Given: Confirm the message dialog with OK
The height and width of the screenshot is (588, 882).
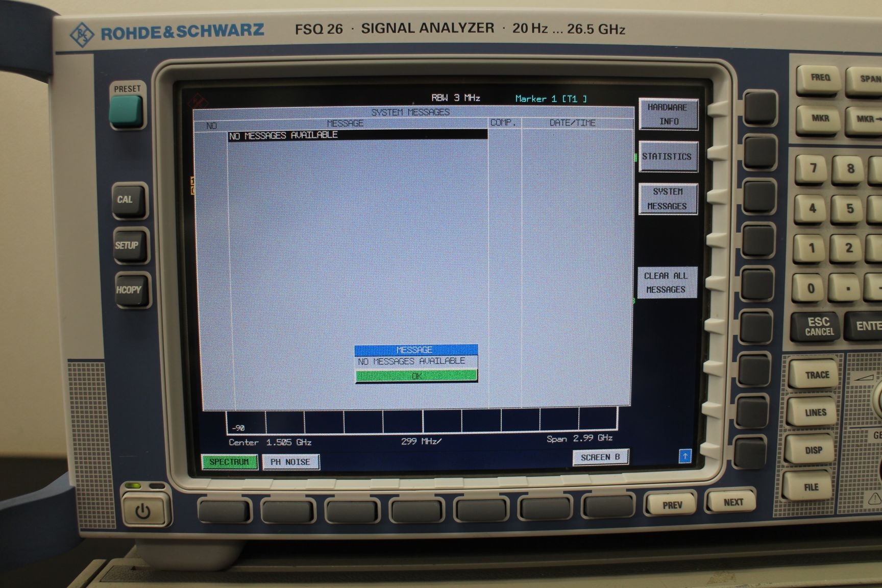Looking at the screenshot, I should pos(416,376).
